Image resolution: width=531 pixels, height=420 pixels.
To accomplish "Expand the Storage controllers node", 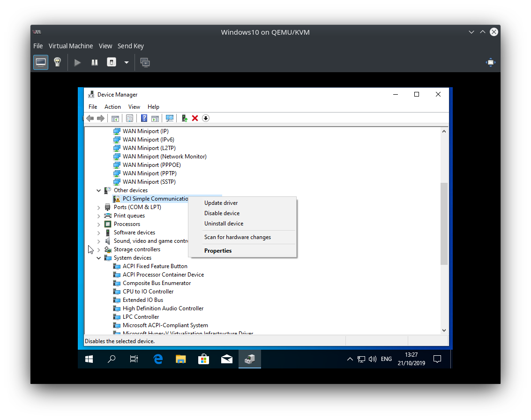I will [x=98, y=250].
